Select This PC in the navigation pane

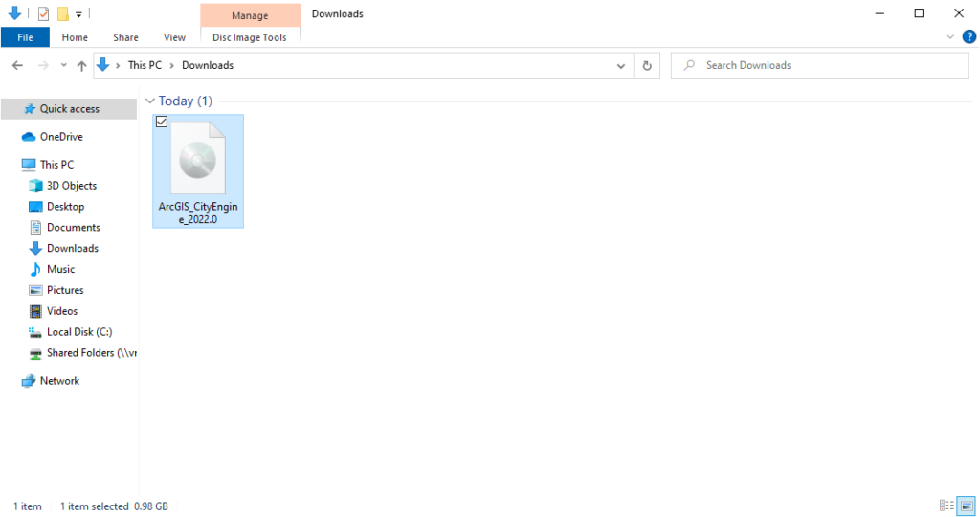click(56, 165)
